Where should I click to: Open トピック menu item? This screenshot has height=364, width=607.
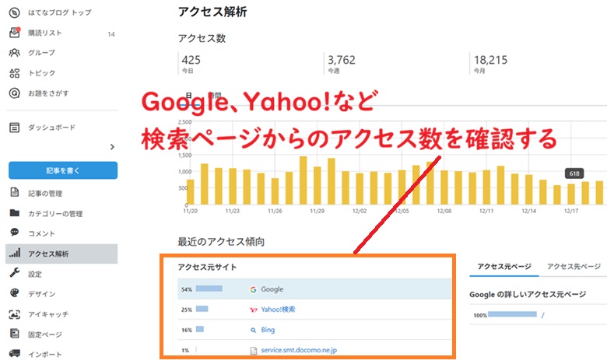tap(41, 73)
